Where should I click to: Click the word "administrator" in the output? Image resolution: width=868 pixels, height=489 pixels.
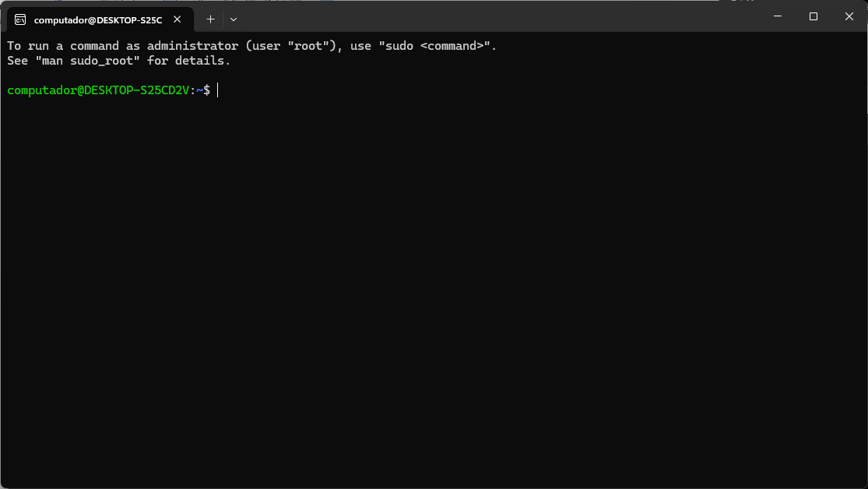point(192,46)
